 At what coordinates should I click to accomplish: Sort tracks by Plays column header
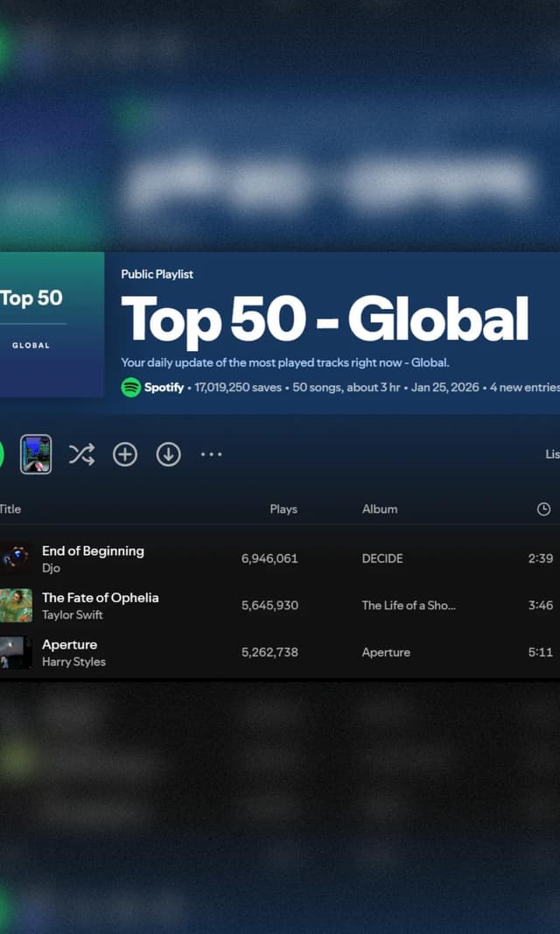(283, 509)
